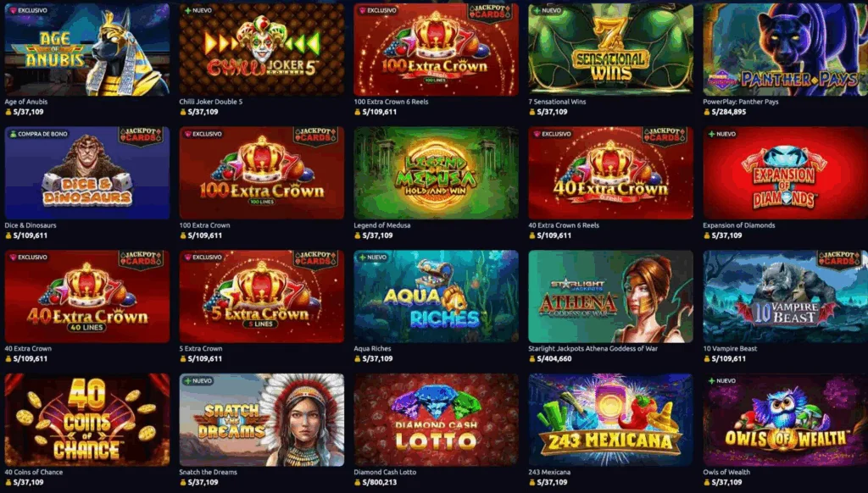Click the Nuevo badge on Aqua Riches

373,258
